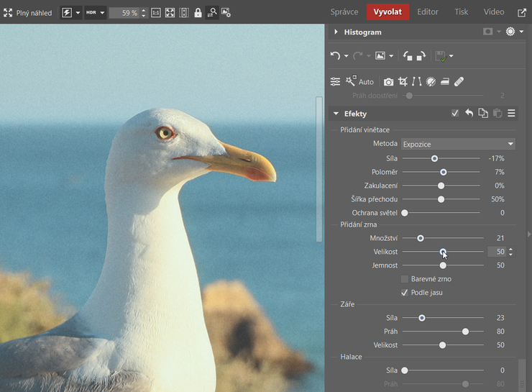
Task: Click the zoom lock padlock icon
Action: [x=198, y=13]
